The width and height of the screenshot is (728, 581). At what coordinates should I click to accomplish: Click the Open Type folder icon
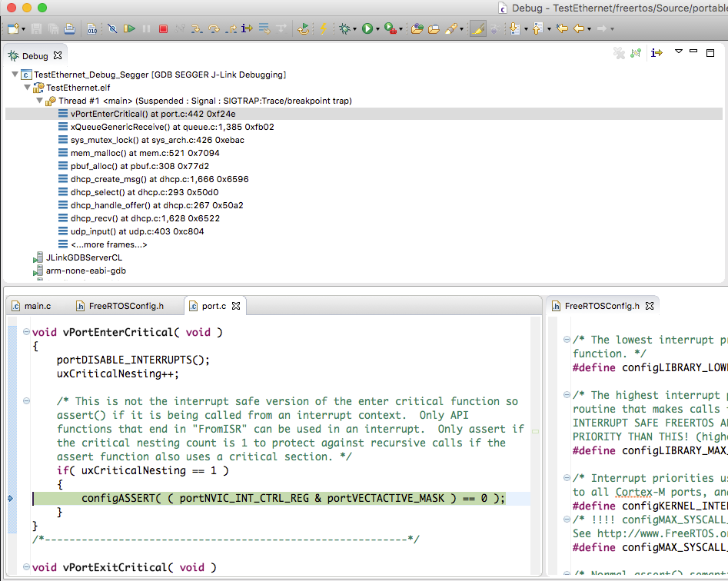click(x=417, y=28)
